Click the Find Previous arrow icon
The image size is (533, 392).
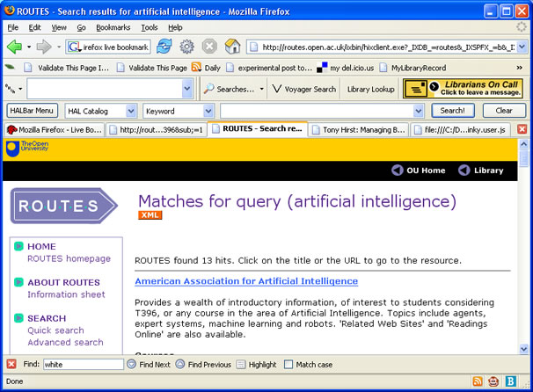[180, 364]
